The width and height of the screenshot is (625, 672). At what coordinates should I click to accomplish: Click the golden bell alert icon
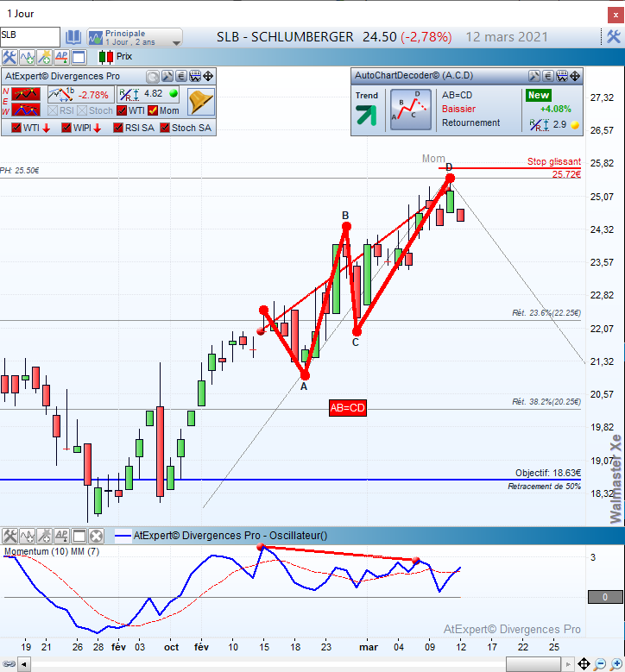(201, 102)
